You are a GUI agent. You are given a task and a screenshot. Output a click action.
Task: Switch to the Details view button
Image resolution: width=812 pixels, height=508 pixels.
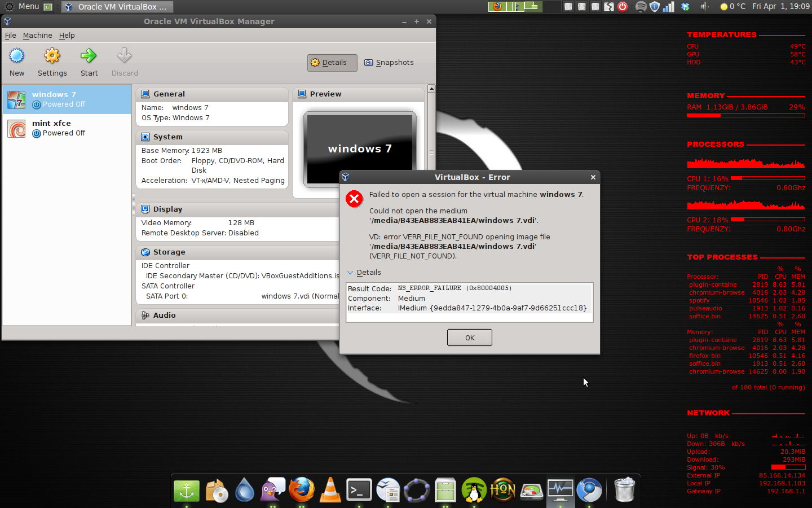pos(332,63)
